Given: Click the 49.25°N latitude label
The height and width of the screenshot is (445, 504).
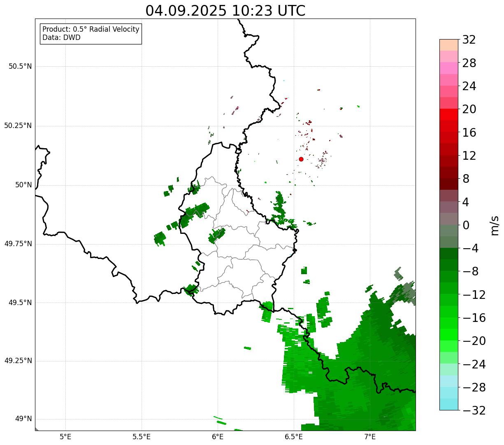Looking at the screenshot, I should (x=18, y=361).
